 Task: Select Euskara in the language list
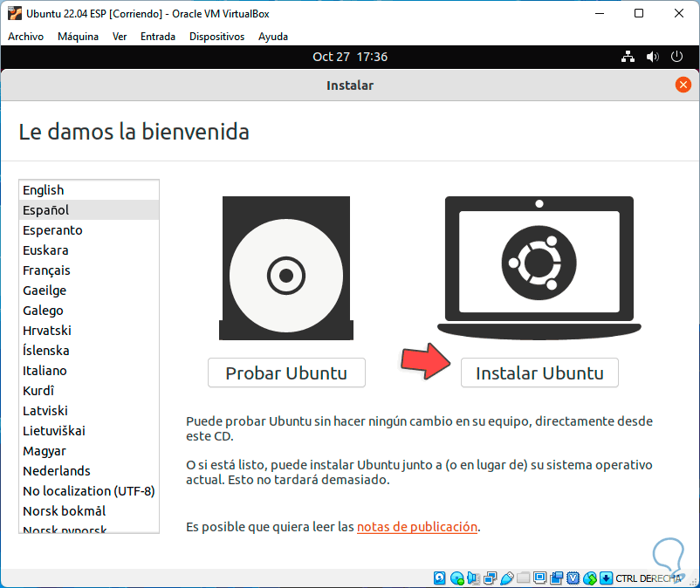89,250
